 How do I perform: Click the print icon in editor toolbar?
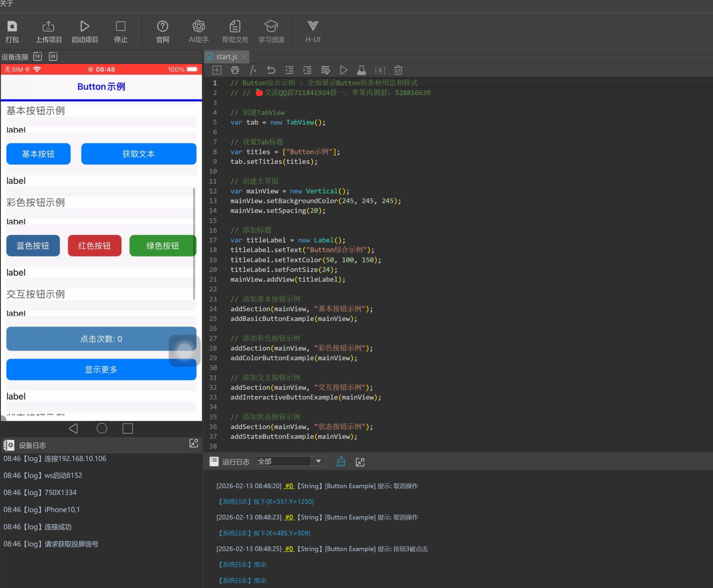235,70
